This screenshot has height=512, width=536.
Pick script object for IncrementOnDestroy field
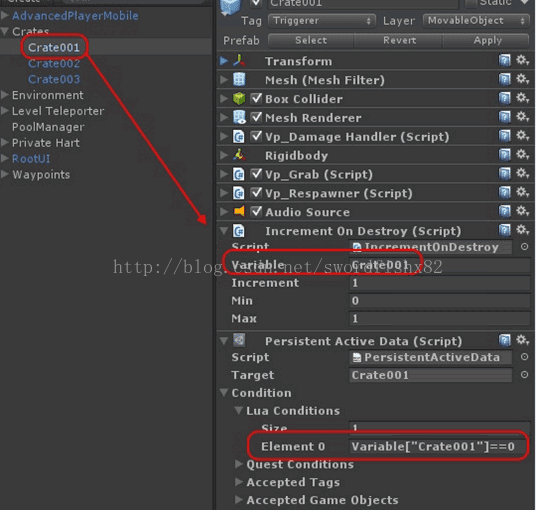pos(524,246)
